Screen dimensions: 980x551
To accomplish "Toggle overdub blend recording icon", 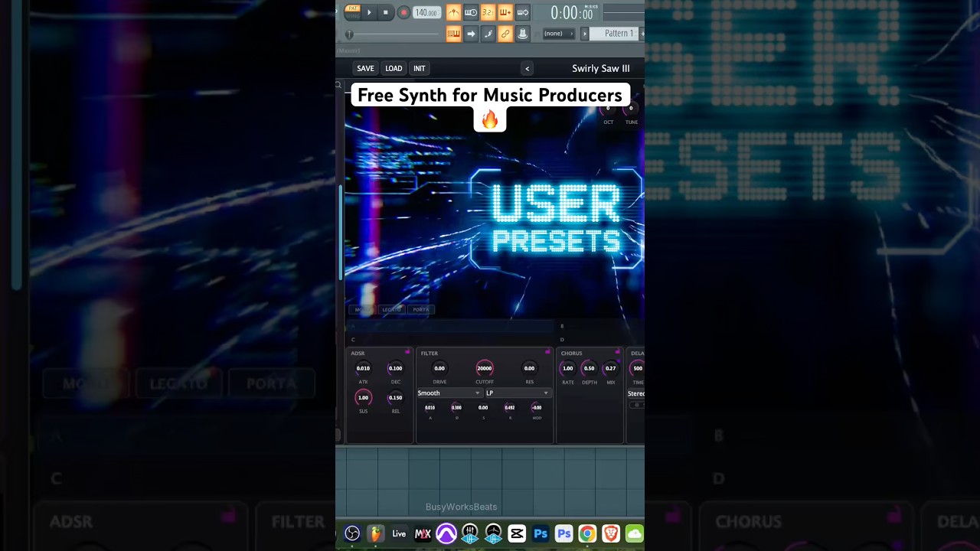I will tap(505, 12).
